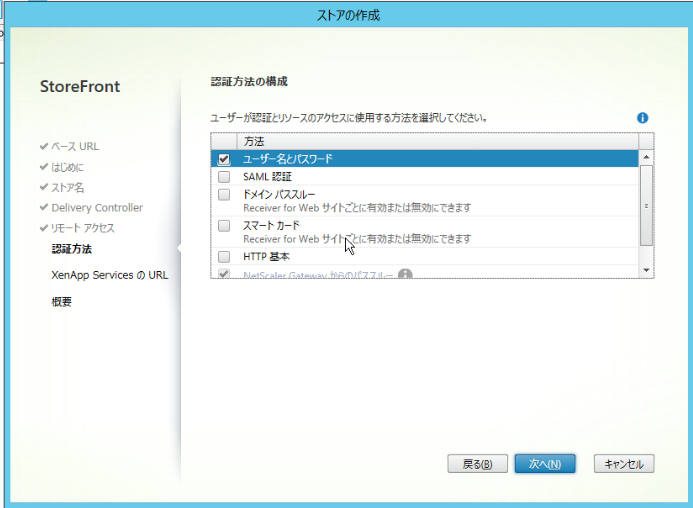693x508 pixels.
Task: Click the blue info icon near description
Action: click(x=642, y=118)
